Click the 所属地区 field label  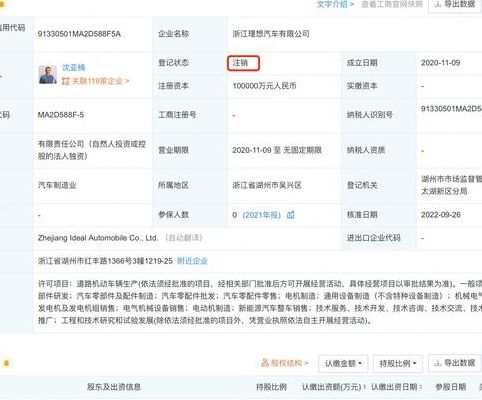[x=173, y=185]
